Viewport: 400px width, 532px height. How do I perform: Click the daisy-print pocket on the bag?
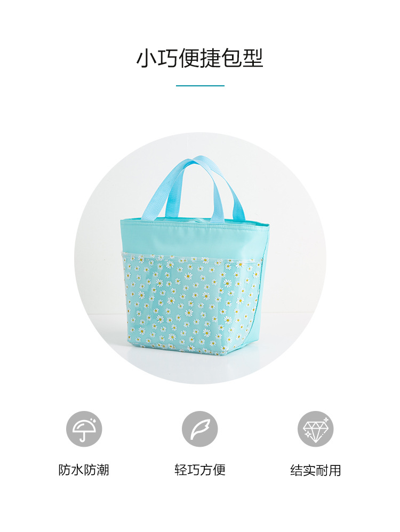click(190, 302)
